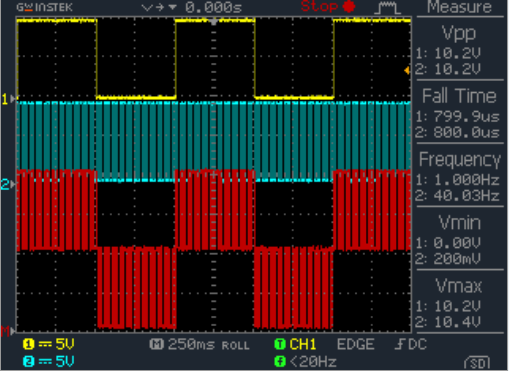Click the green T trigger source icon
The height and width of the screenshot is (371, 509).
click(280, 344)
